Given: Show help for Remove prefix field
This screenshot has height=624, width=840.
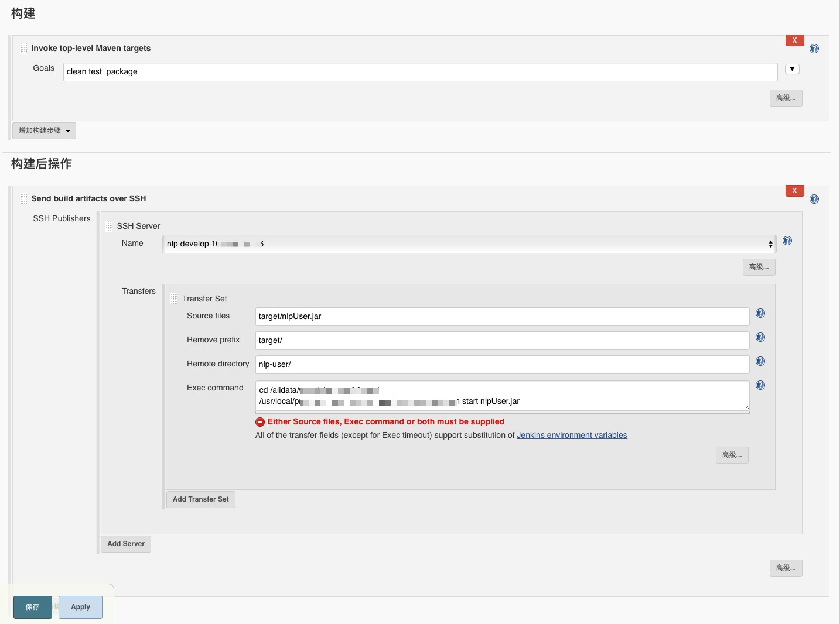Looking at the screenshot, I should pyautogui.click(x=760, y=337).
